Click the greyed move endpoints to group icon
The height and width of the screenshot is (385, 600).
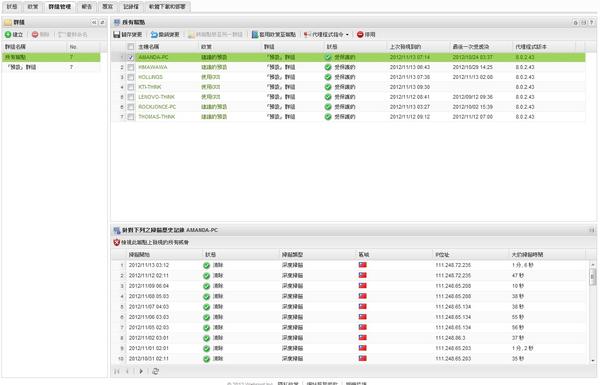[x=191, y=35]
